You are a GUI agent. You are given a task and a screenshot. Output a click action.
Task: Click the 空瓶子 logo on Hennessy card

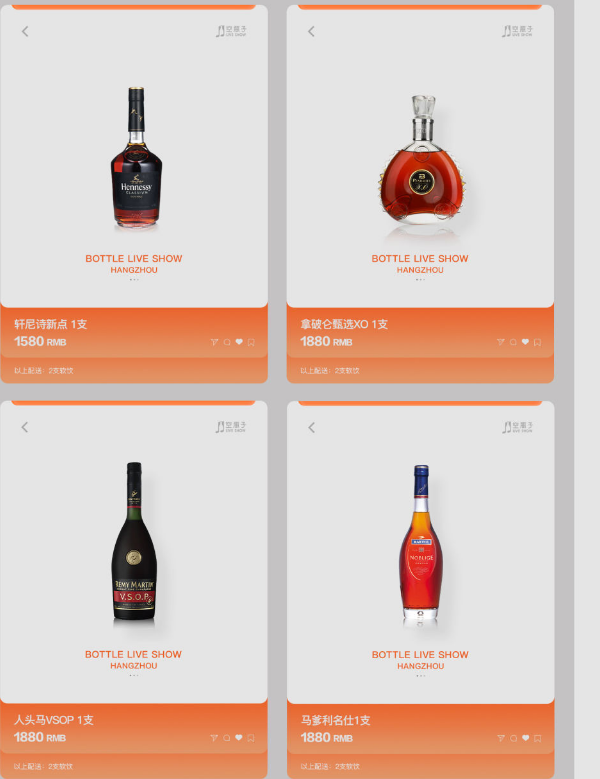pos(231,31)
